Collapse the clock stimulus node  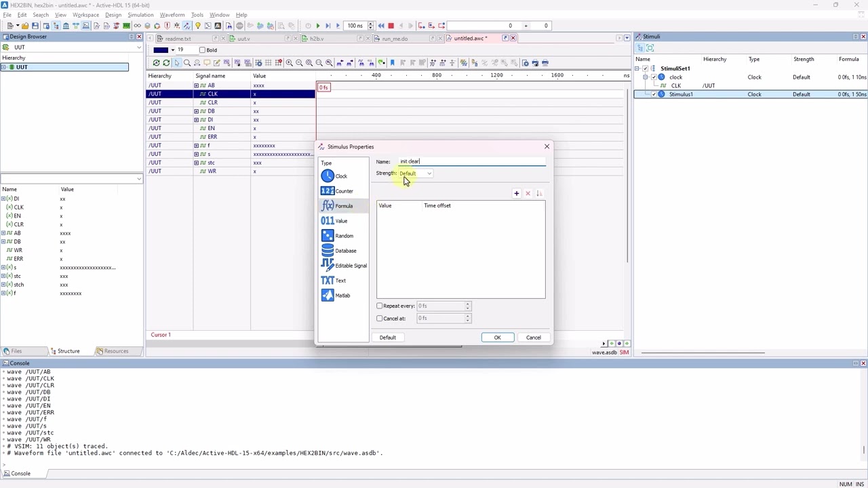[x=646, y=77]
